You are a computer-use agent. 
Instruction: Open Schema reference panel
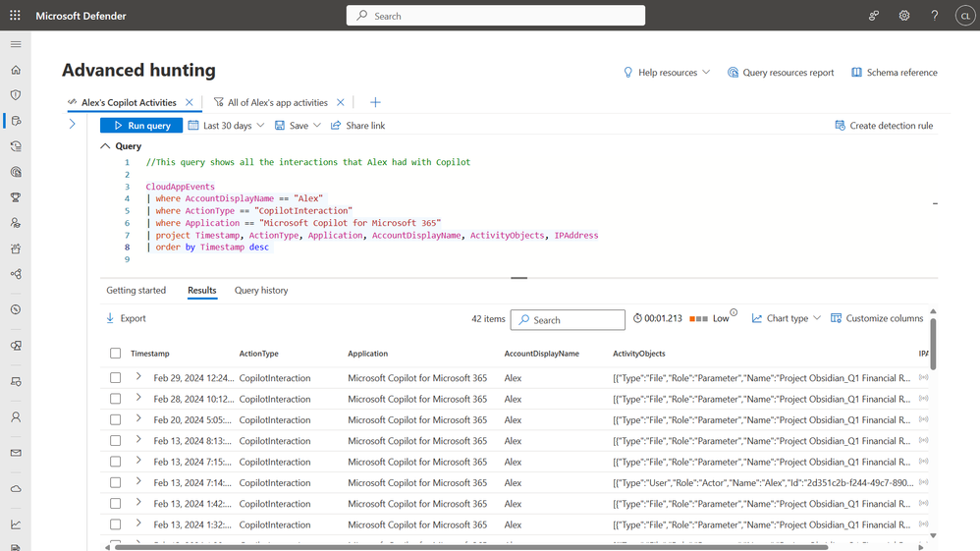coord(894,73)
